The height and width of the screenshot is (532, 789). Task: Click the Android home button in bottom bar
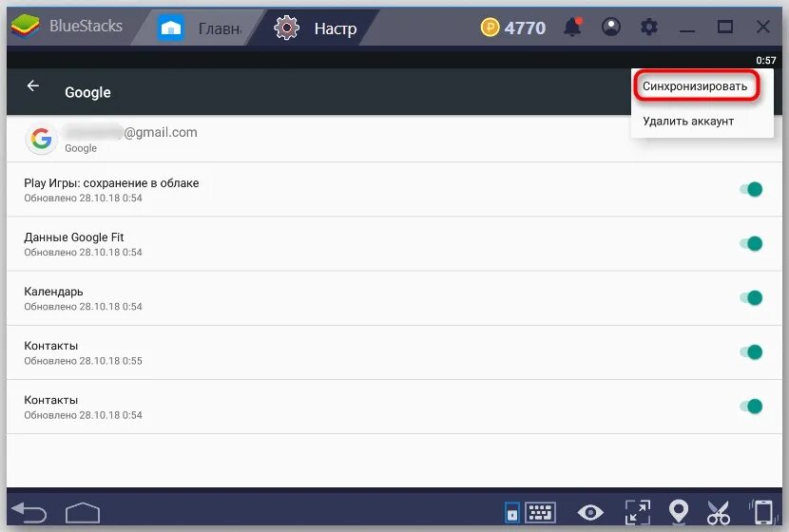click(83, 513)
